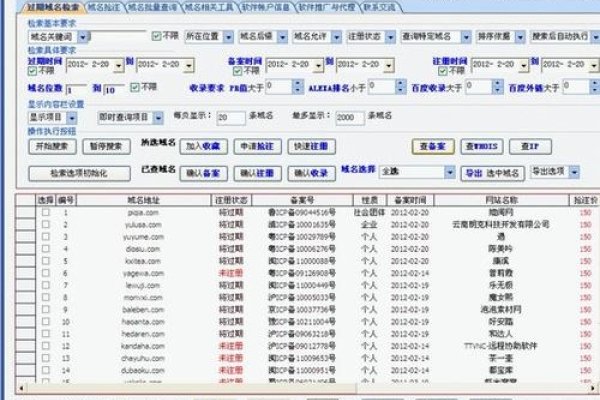Click the 每页显示 field containing 20
This screenshot has width=600, height=400.
[231, 118]
